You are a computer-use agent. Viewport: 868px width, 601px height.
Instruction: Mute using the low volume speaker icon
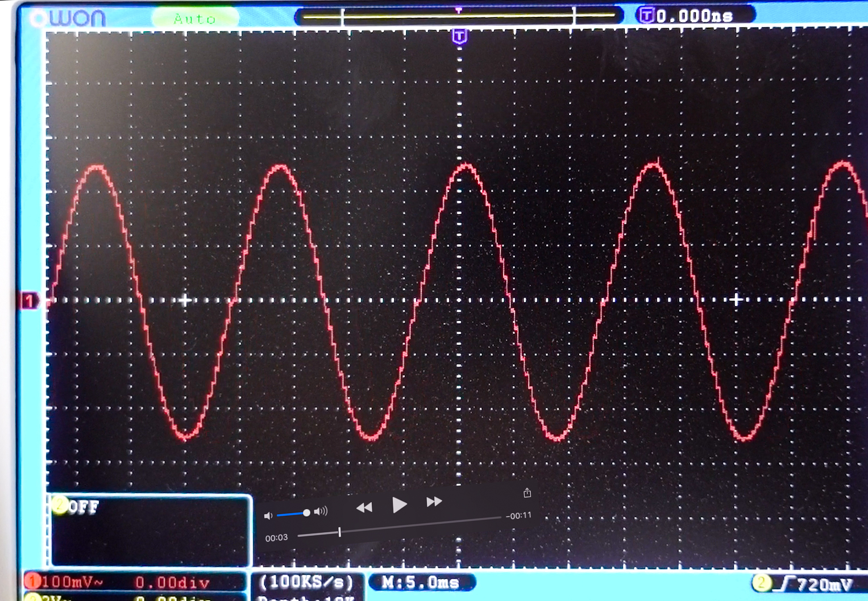[268, 515]
